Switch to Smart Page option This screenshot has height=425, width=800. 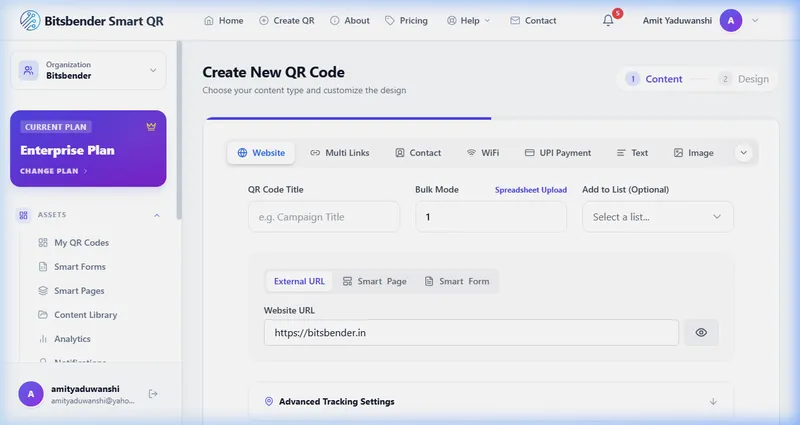[x=374, y=281]
